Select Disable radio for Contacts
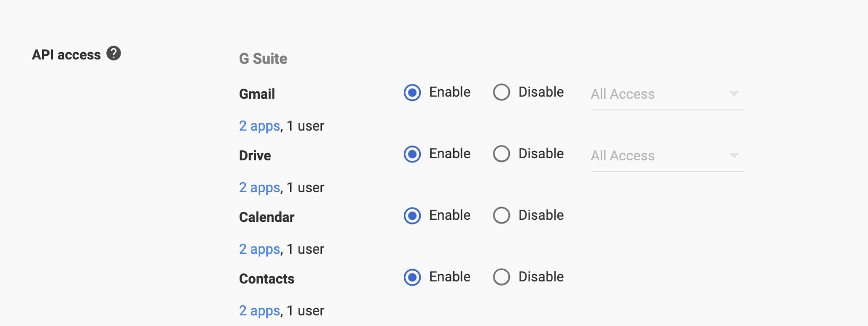This screenshot has height=326, width=868. click(501, 277)
